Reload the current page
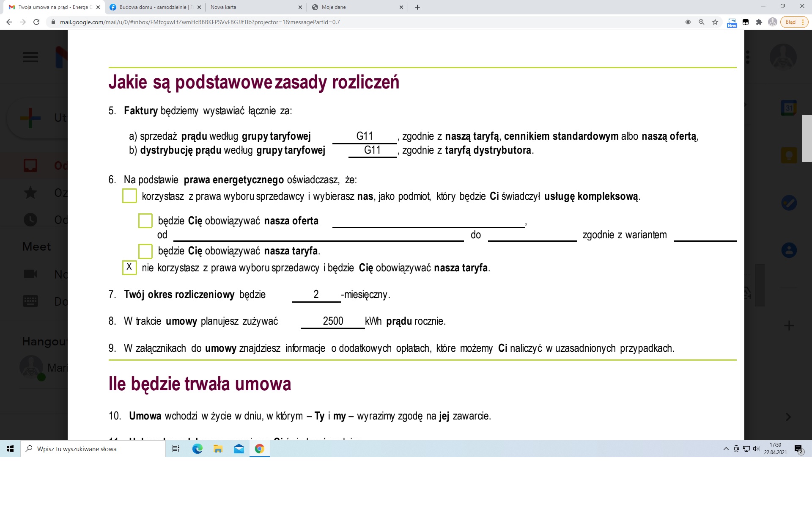Image resolution: width=812 pixels, height=516 pixels. pos(36,22)
